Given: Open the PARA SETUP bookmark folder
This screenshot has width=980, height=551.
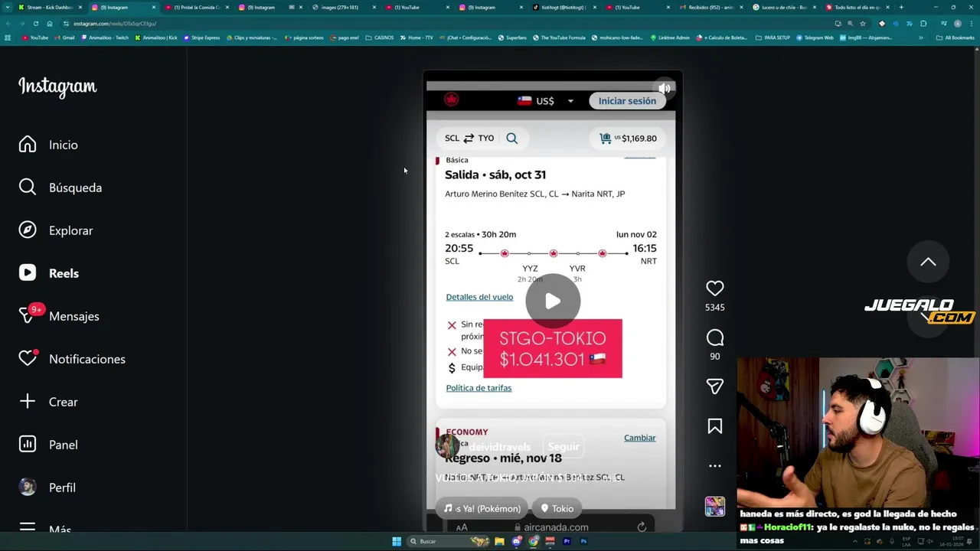Looking at the screenshot, I should tap(773, 37).
